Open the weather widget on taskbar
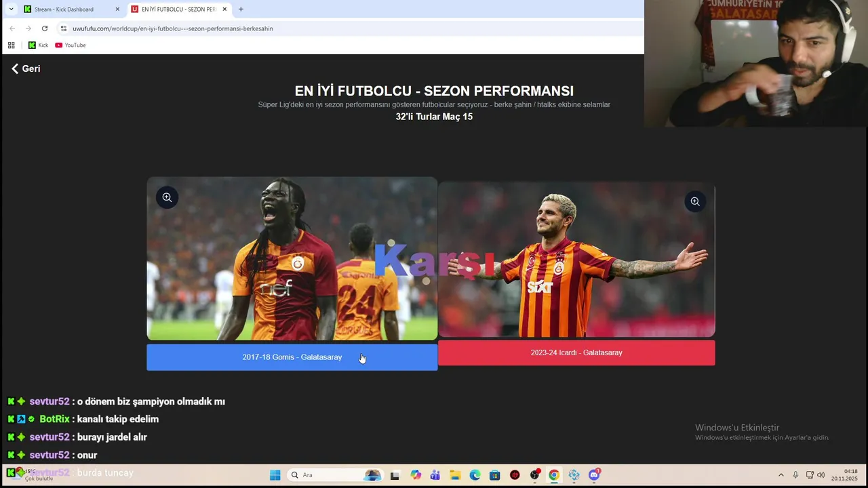Viewport: 868px width, 488px height. 31,474
